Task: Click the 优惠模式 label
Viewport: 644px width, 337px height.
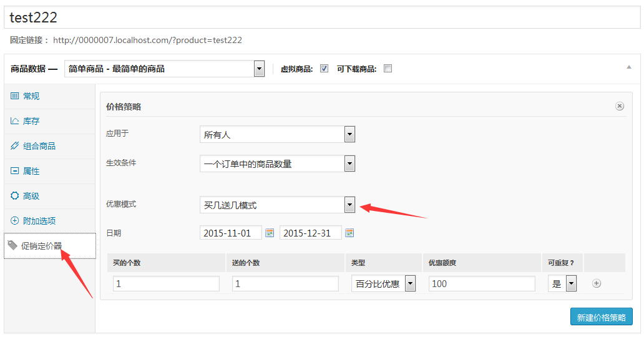Action: [x=121, y=204]
